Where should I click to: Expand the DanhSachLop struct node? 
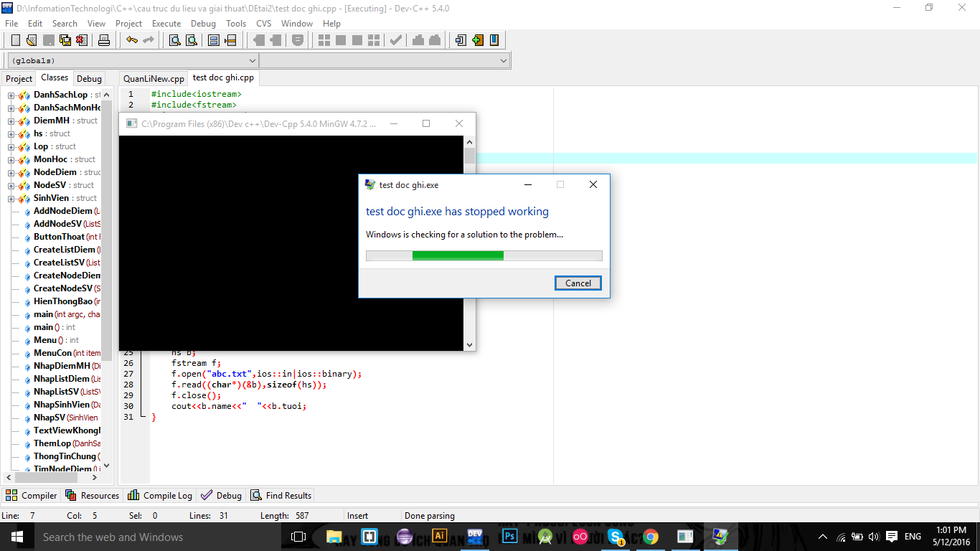[x=11, y=95]
